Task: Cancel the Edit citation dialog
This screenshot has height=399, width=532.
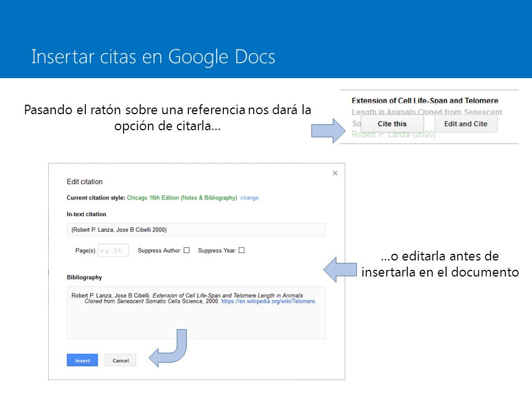Action: point(120,360)
